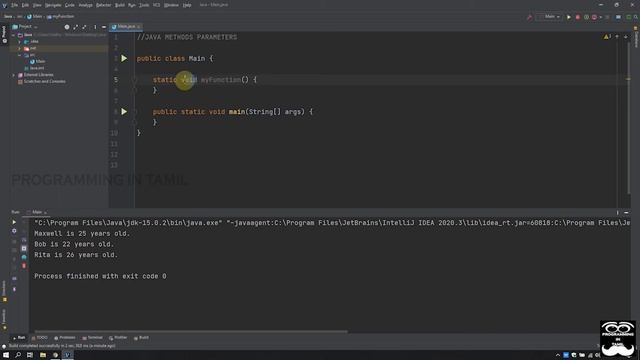640x360 pixels.
Task: Toggle Database side panel on right
Action: tap(636, 38)
